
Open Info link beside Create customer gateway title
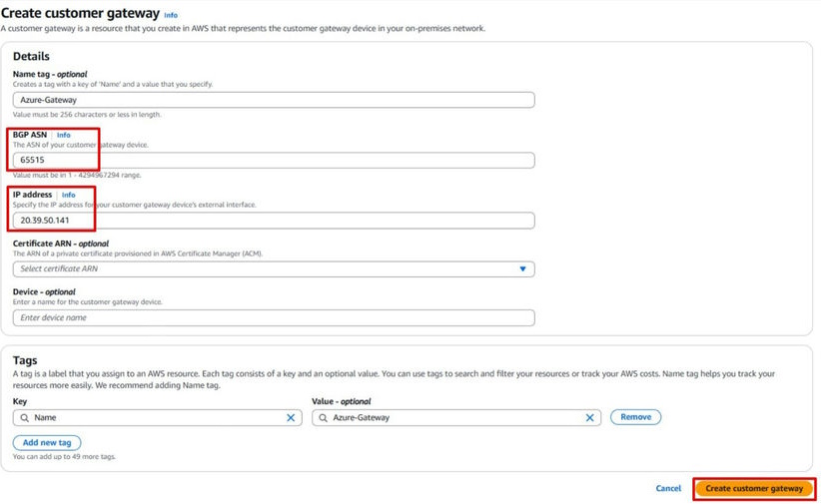point(171,15)
